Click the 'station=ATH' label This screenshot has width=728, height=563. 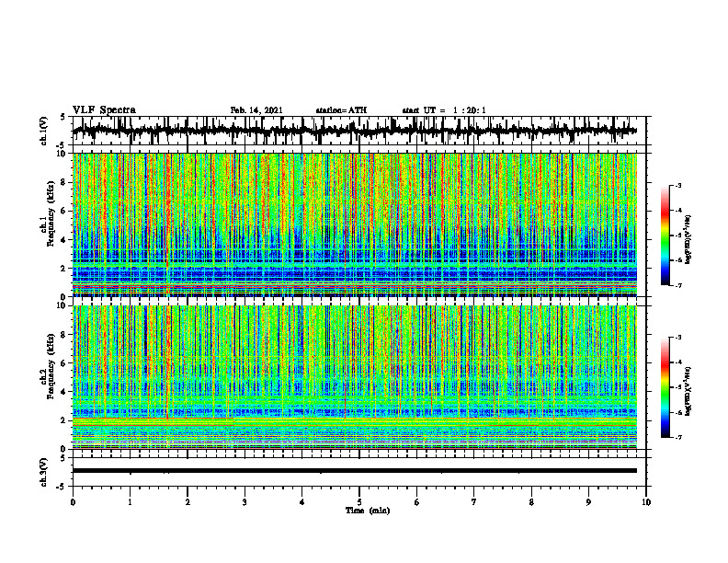click(341, 110)
